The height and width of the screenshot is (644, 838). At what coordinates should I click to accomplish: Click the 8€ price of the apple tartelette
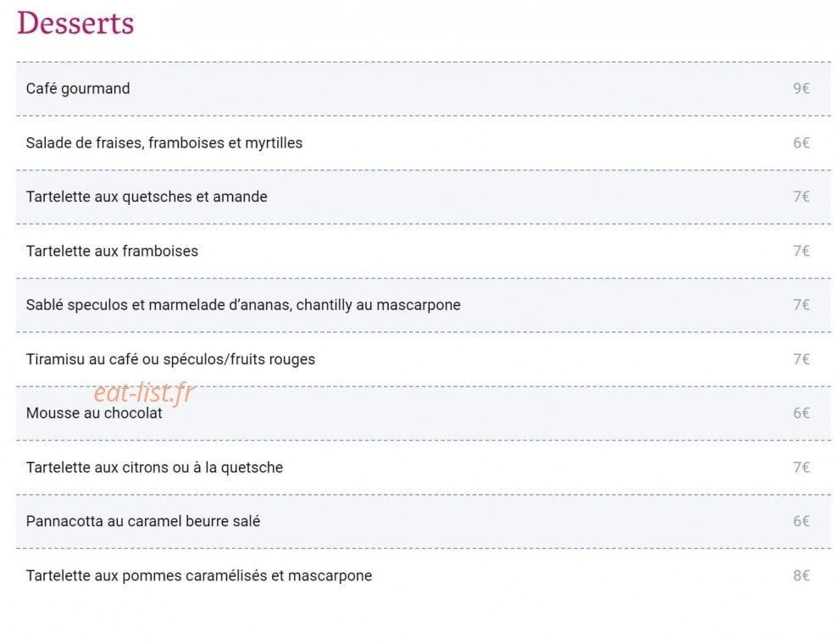[801, 576]
